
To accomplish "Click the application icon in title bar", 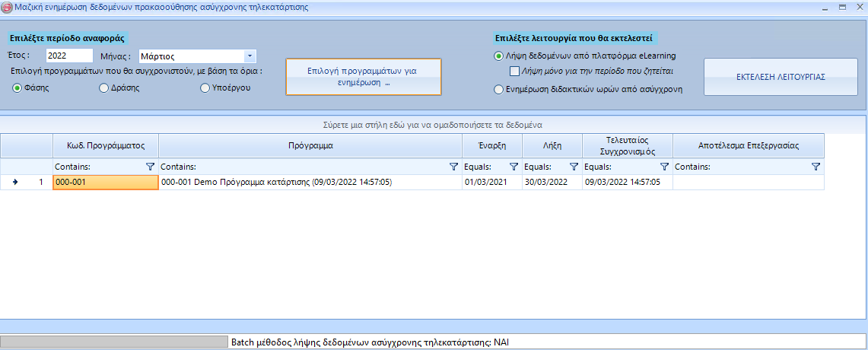I will [x=7, y=6].
